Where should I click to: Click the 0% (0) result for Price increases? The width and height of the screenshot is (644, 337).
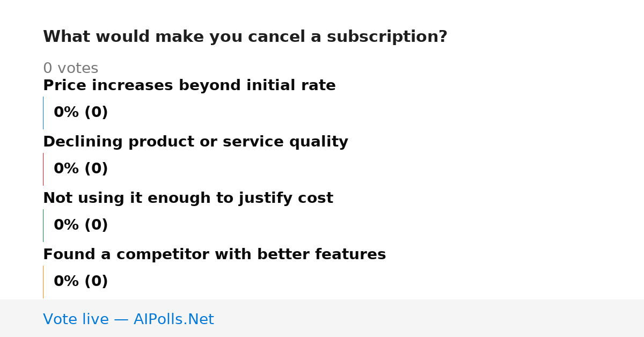pos(80,113)
